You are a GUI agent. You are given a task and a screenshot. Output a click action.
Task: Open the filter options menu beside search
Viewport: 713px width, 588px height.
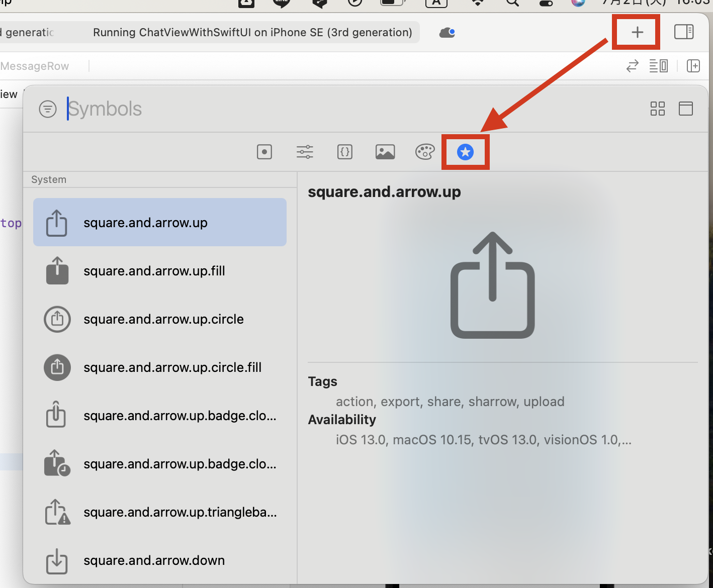coord(48,109)
